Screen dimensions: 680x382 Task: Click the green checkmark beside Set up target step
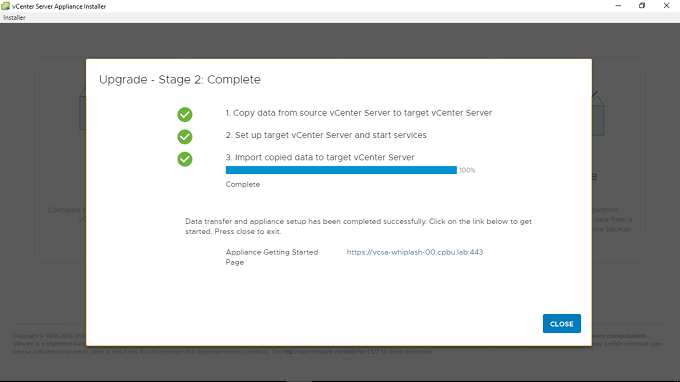coord(185,137)
